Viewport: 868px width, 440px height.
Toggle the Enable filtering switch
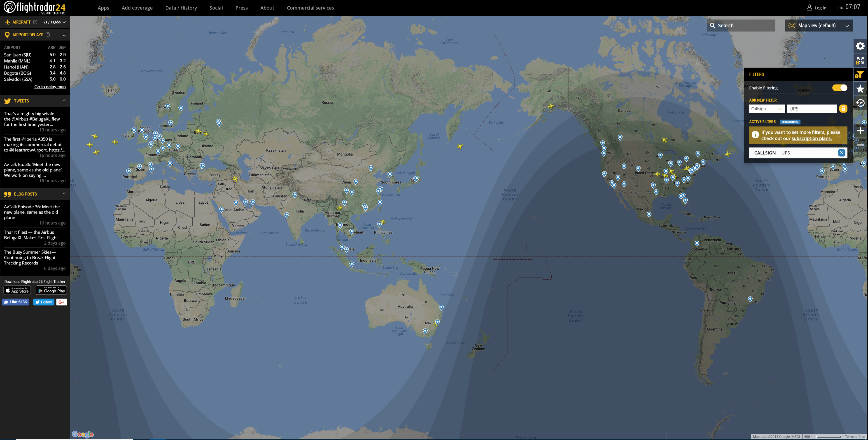click(839, 88)
